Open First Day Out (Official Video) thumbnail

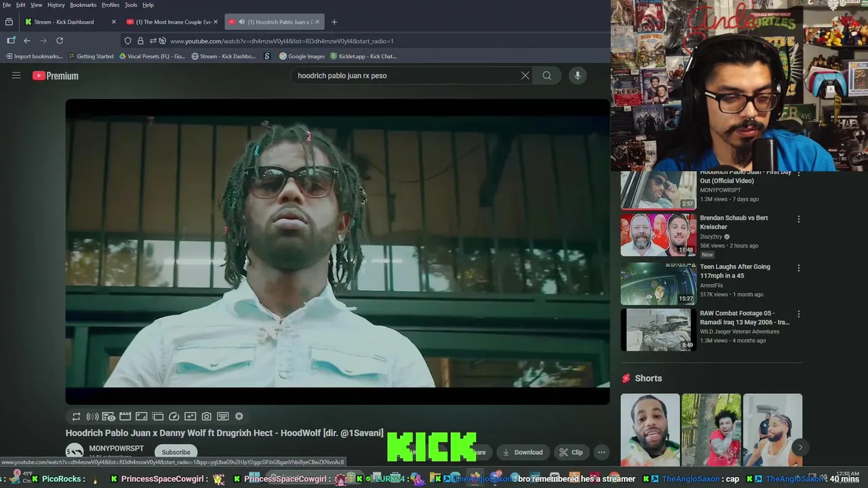pos(658,190)
